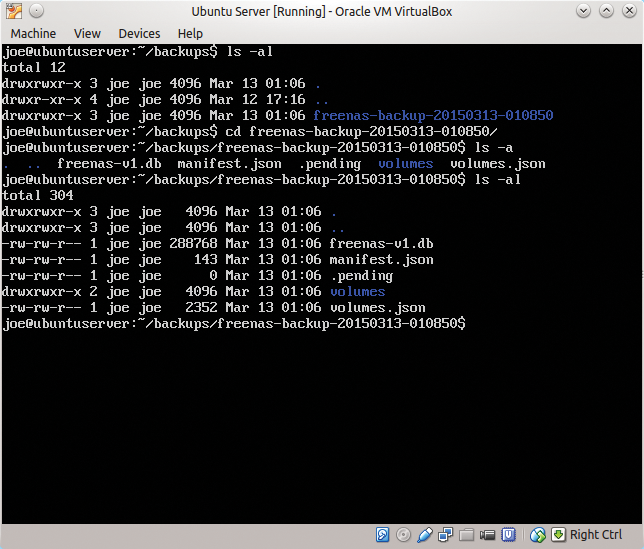
Task: Click the CPU virtualization chip icon
Action: tap(508, 535)
